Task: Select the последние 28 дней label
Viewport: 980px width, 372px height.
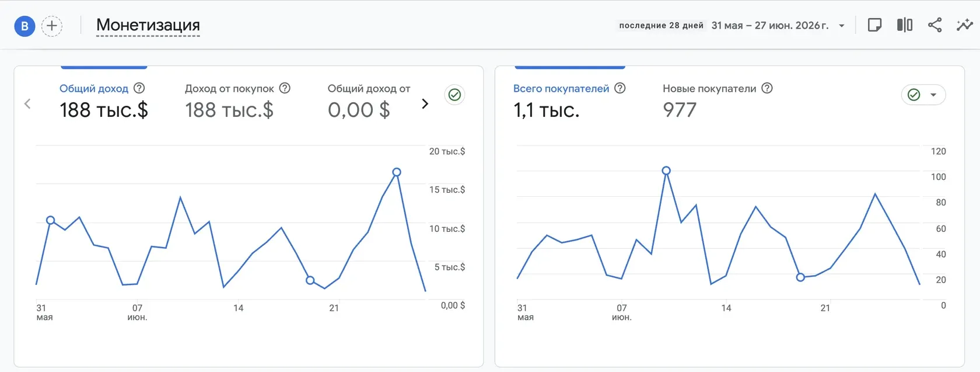Action: pyautogui.click(x=661, y=26)
